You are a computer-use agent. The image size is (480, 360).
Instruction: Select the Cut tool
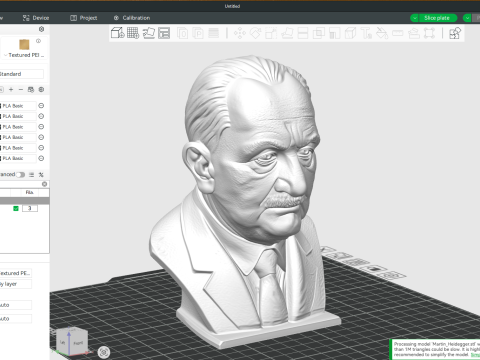coord(303,33)
